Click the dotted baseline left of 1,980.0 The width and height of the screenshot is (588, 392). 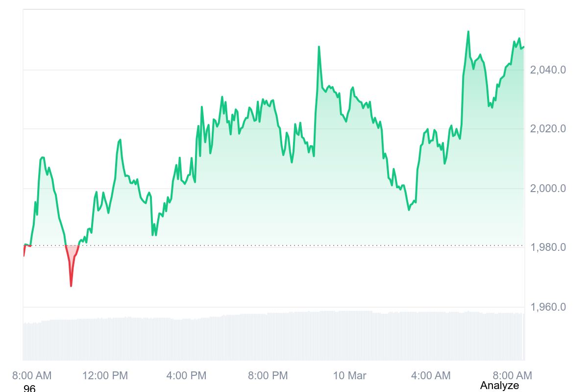coord(294,245)
